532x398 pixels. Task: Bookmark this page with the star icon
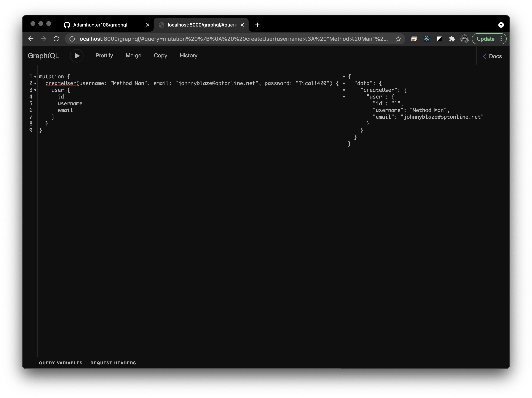(398, 39)
